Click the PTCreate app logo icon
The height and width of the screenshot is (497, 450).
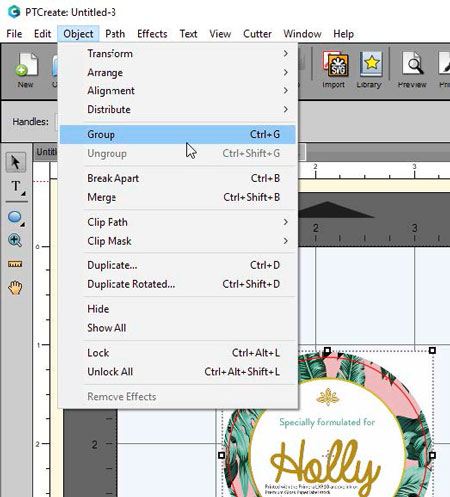tap(14, 12)
